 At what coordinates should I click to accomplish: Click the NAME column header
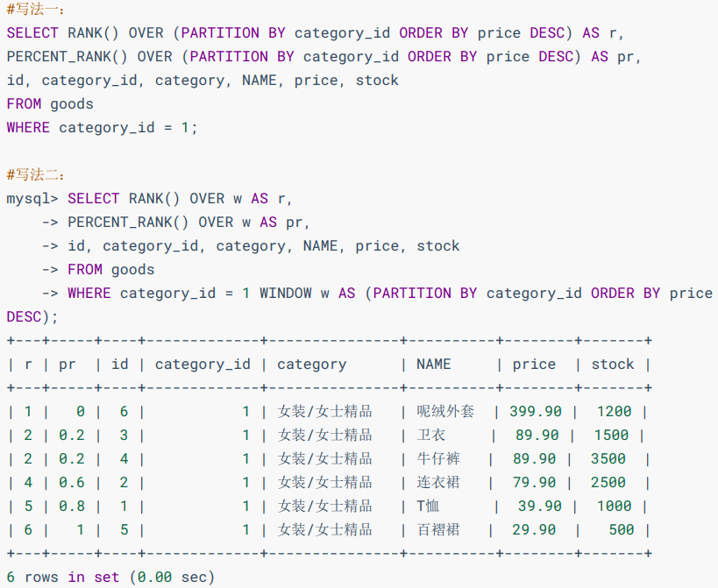coord(434,365)
